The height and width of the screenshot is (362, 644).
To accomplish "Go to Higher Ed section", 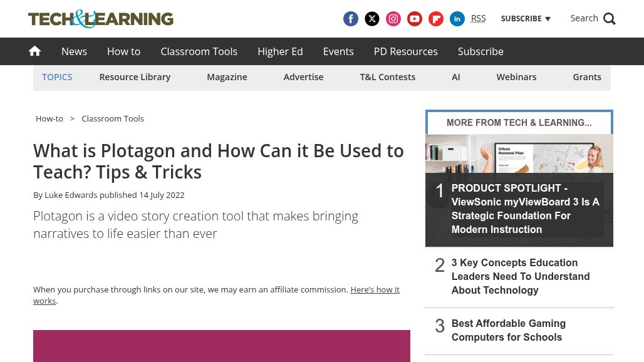I will click(280, 51).
